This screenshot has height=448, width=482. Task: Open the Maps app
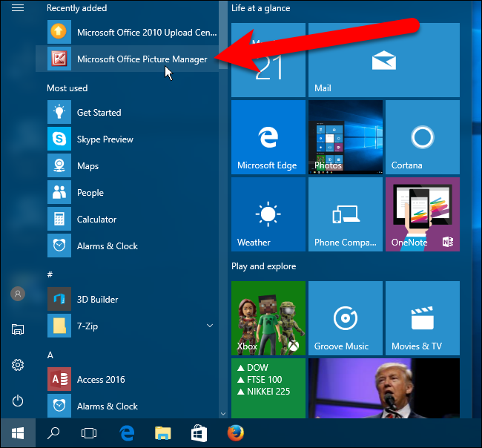(x=127, y=165)
